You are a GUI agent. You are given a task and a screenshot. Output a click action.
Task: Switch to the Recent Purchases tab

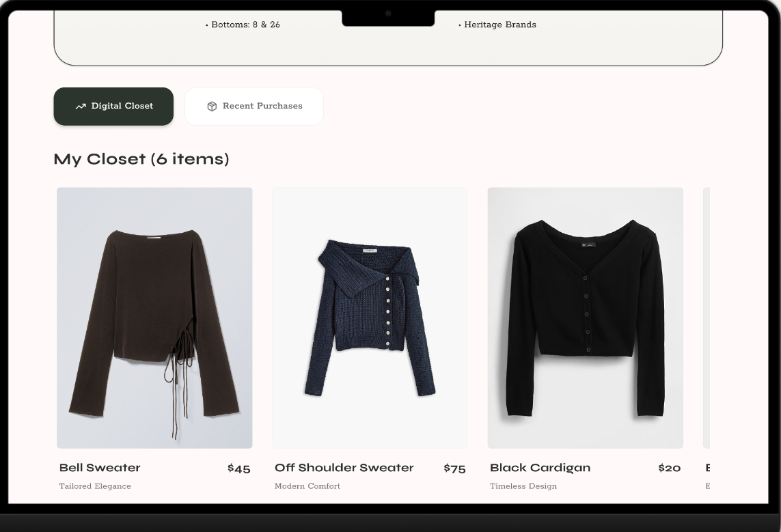(254, 106)
